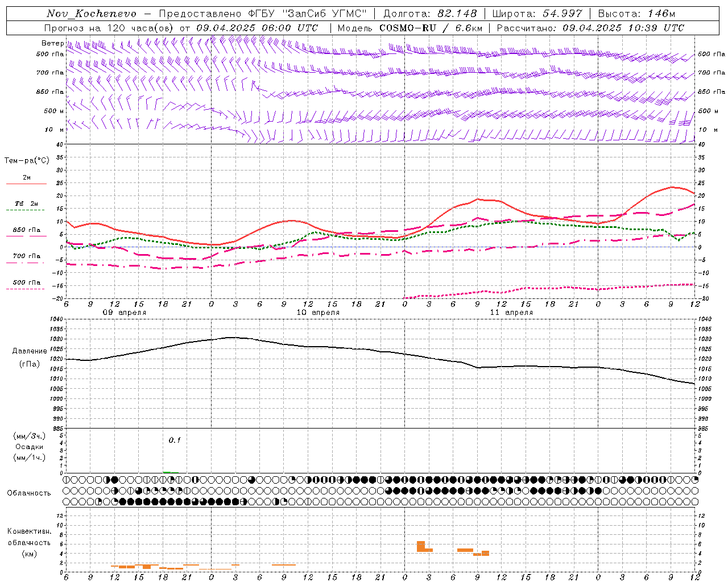Click the "09 апреля" date label
The height and width of the screenshot is (582, 728).
[124, 313]
